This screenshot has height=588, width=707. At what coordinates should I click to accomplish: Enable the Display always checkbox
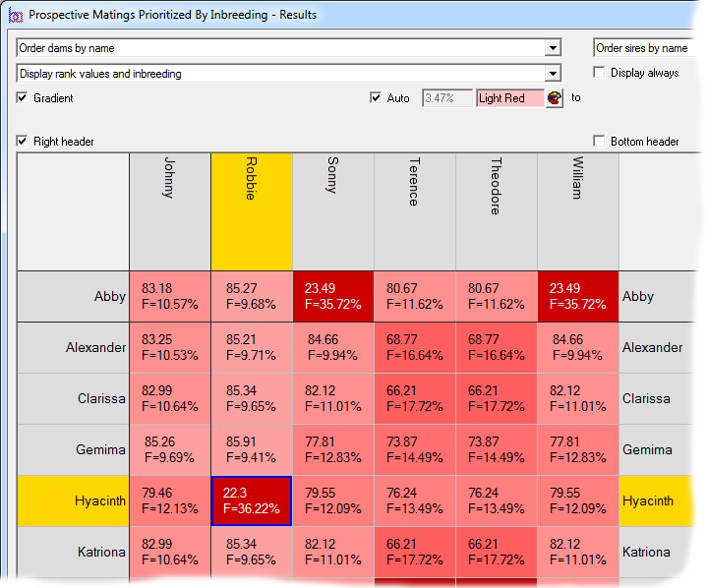[x=599, y=73]
